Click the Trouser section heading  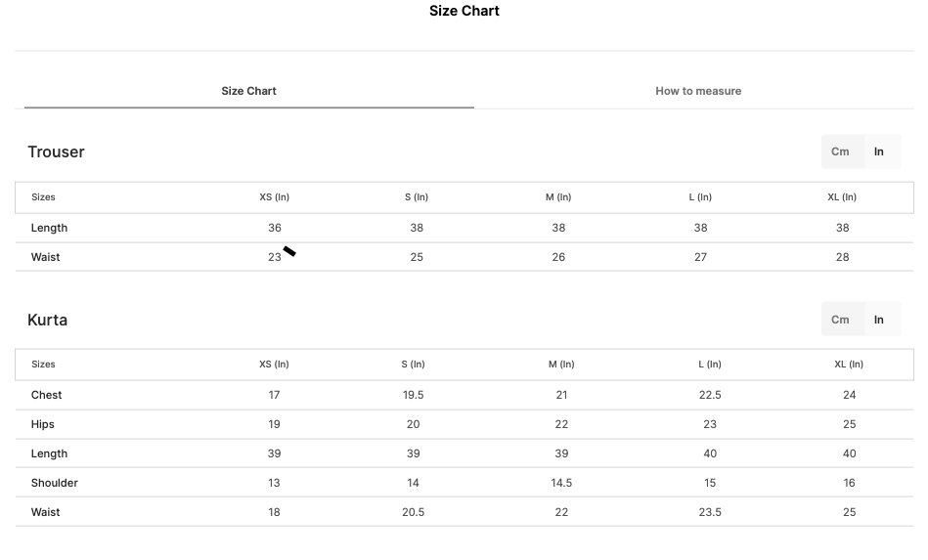[56, 152]
